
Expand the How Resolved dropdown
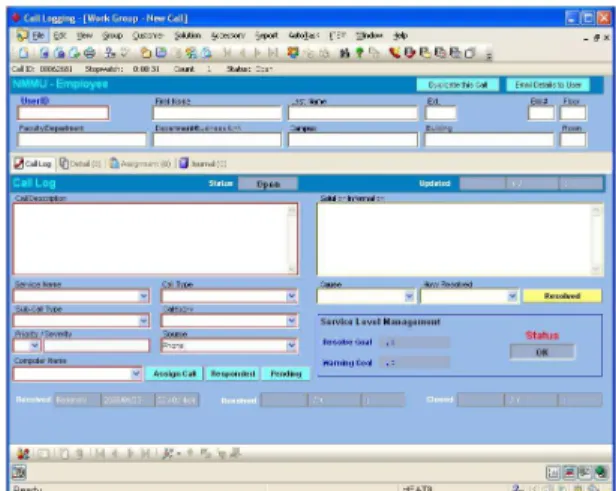click(512, 297)
